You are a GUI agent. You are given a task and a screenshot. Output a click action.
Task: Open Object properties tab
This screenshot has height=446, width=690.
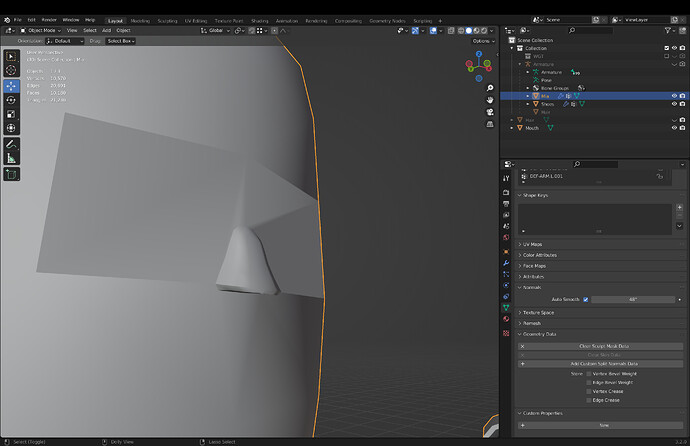(506, 252)
